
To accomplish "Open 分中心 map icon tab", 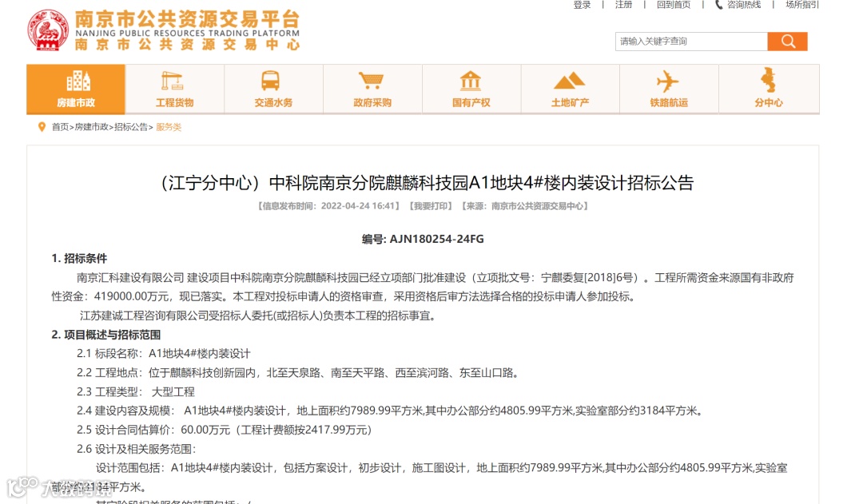I will point(769,89).
